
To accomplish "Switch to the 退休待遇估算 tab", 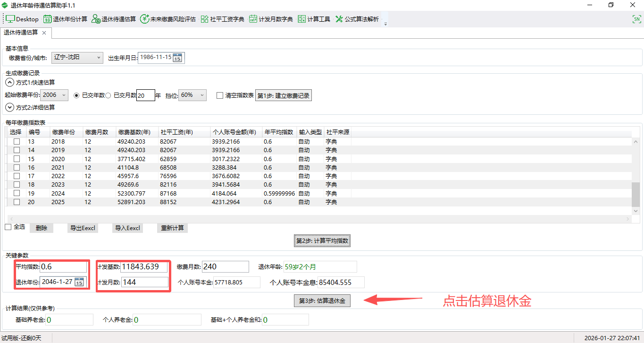I will (20, 33).
